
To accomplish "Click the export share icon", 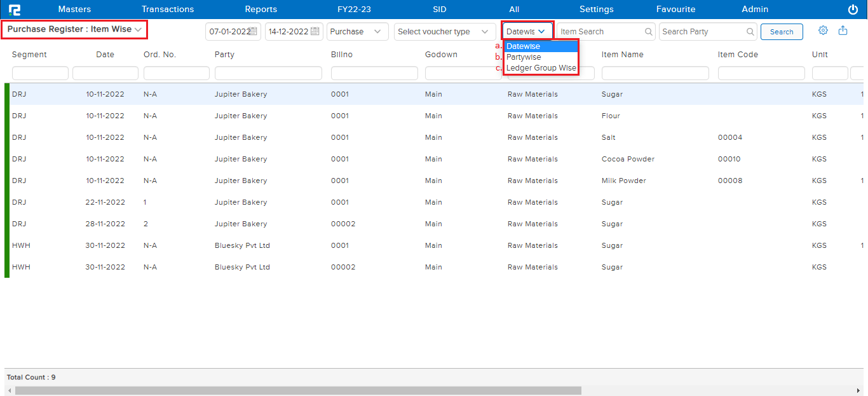I will [843, 31].
